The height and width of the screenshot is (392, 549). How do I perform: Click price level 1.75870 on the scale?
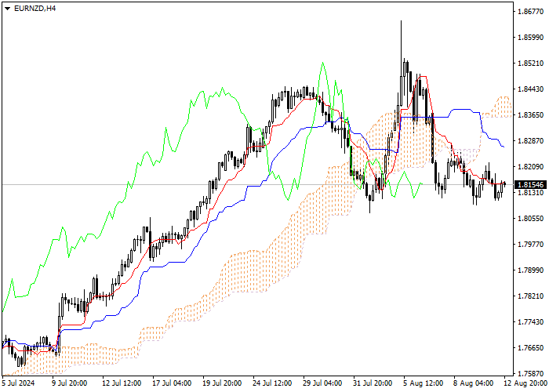[x=530, y=374]
